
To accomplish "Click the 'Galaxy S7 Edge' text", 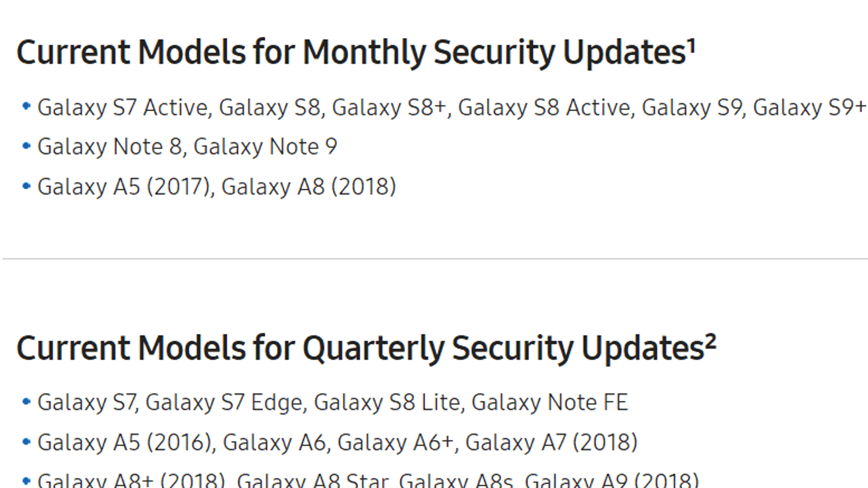I will (x=224, y=403).
